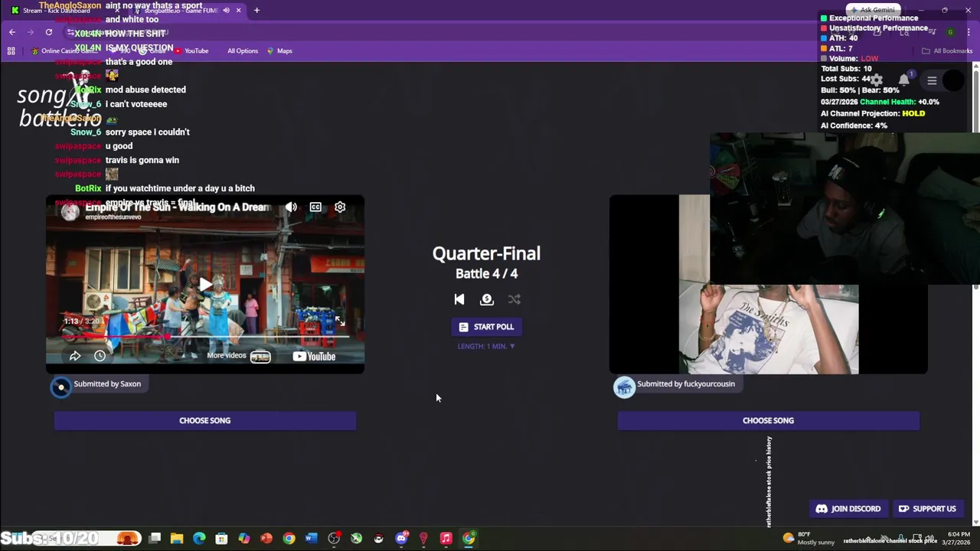Image resolution: width=980 pixels, height=551 pixels.
Task: Open the Online Casino bookmark
Action: pos(63,51)
